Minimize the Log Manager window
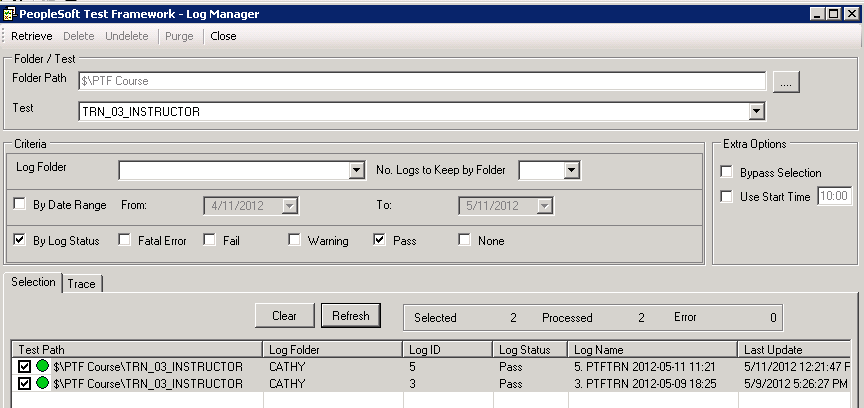This screenshot has width=864, height=408. 818,14
